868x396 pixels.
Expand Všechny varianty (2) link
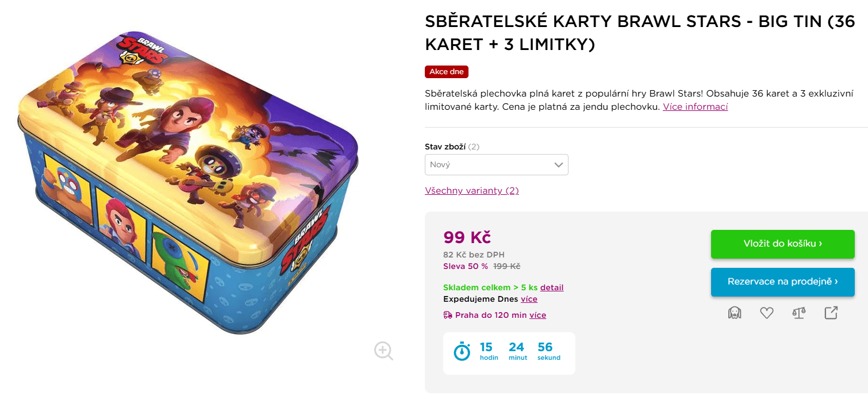(471, 190)
